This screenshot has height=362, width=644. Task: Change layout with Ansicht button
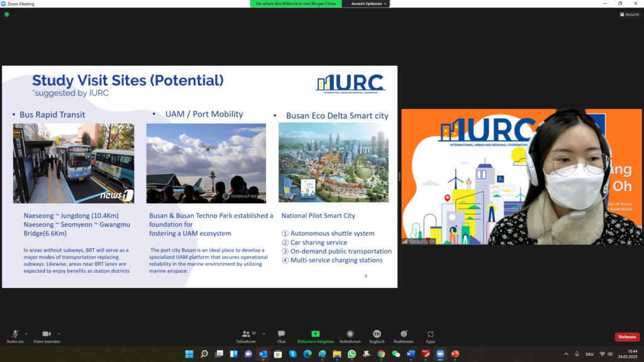click(630, 14)
